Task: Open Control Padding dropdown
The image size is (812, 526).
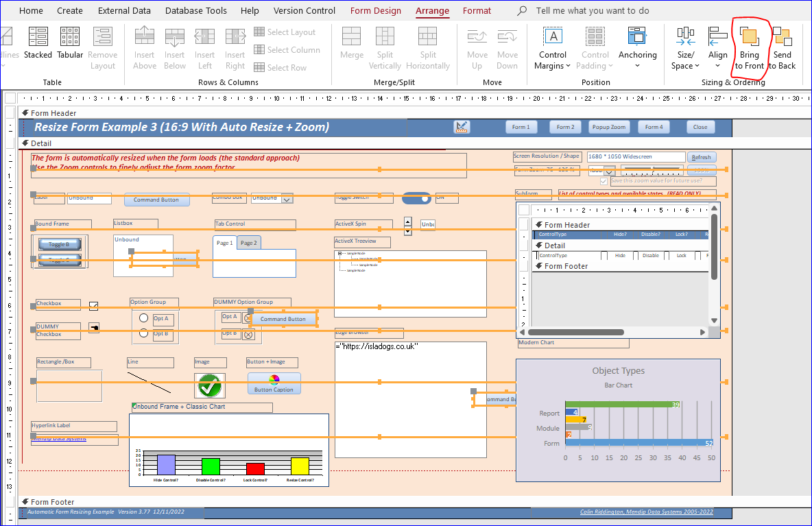Action: 595,48
